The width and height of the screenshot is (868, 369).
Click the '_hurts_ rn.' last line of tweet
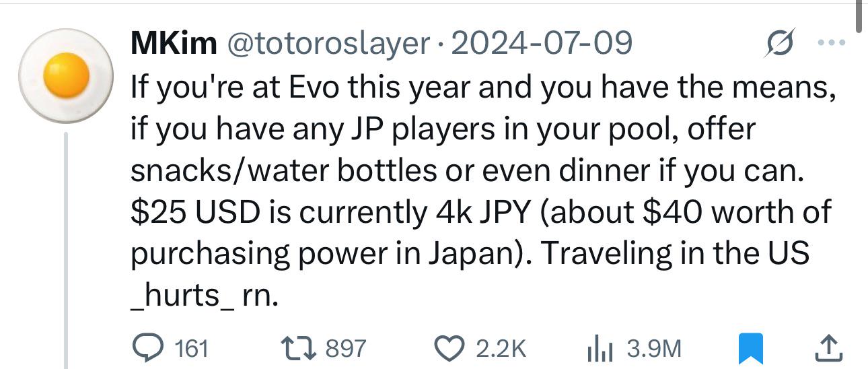click(x=203, y=296)
